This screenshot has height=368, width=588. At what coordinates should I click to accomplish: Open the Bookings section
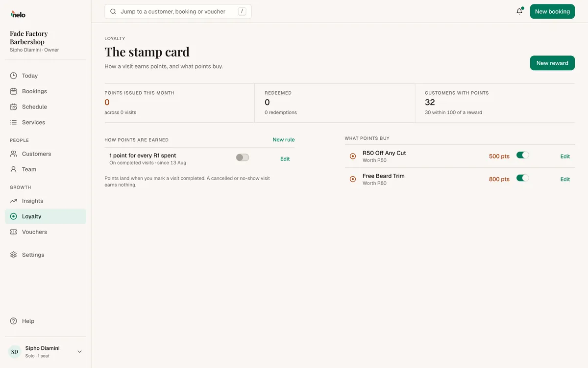[46, 91]
